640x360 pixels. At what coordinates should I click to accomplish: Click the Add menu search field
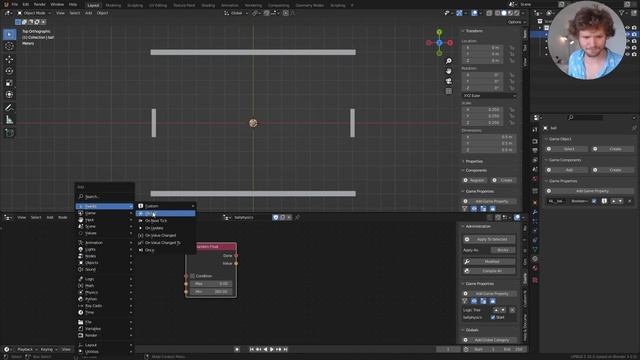click(x=104, y=196)
